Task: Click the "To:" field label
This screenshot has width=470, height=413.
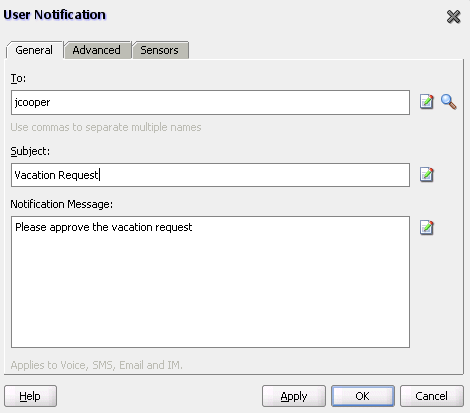Action: (x=18, y=78)
